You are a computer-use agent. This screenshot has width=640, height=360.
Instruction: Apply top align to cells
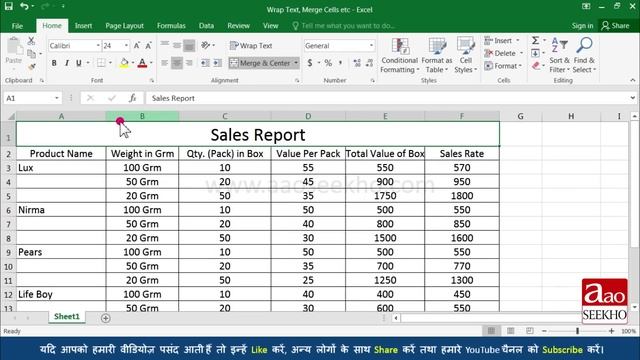[164, 45]
